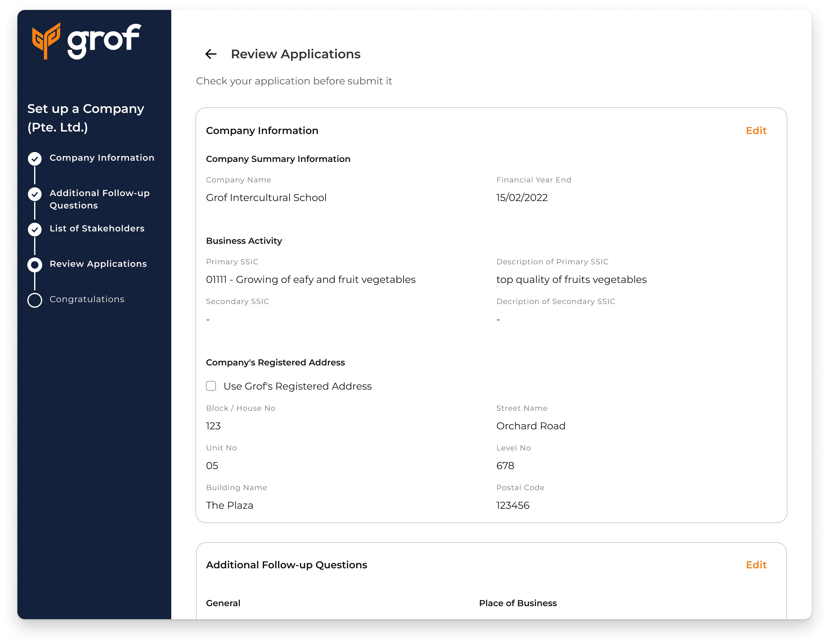Click the grof logo
The height and width of the screenshot is (644, 829).
[x=87, y=41]
